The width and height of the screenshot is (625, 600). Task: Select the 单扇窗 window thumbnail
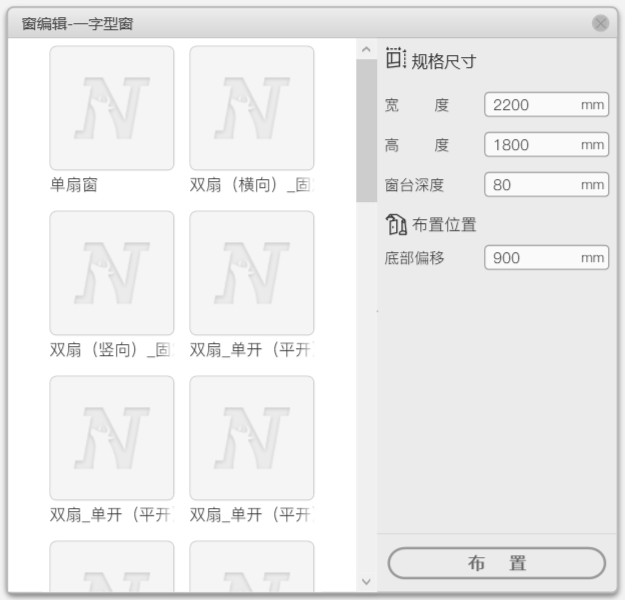click(112, 108)
